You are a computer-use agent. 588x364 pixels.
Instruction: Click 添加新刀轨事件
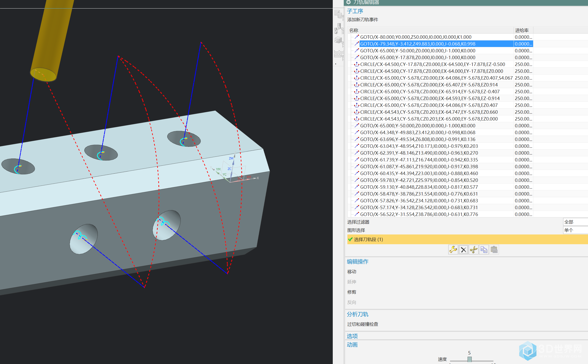coord(363,20)
